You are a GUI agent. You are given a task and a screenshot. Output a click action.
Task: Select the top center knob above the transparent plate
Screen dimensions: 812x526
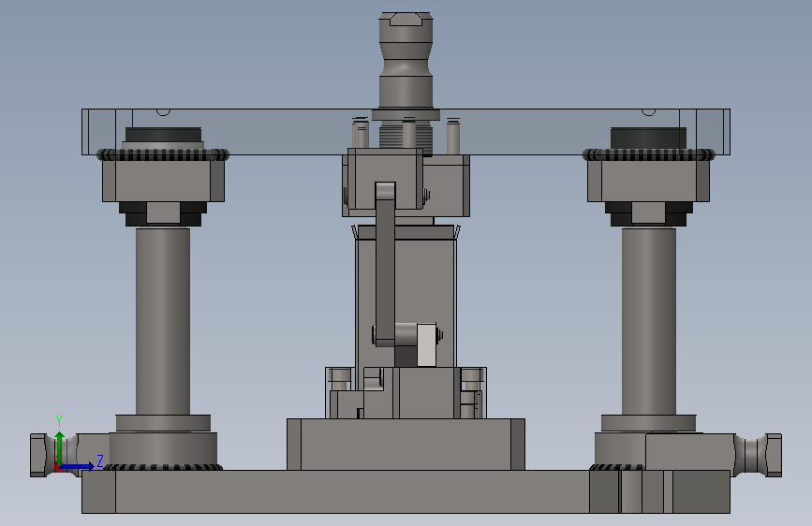[406, 60]
